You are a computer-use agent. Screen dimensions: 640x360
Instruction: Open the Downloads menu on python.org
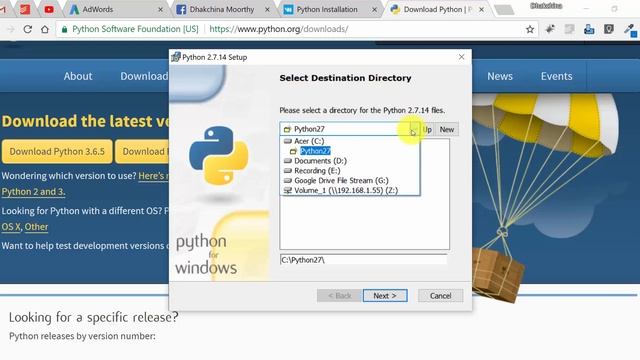click(144, 76)
